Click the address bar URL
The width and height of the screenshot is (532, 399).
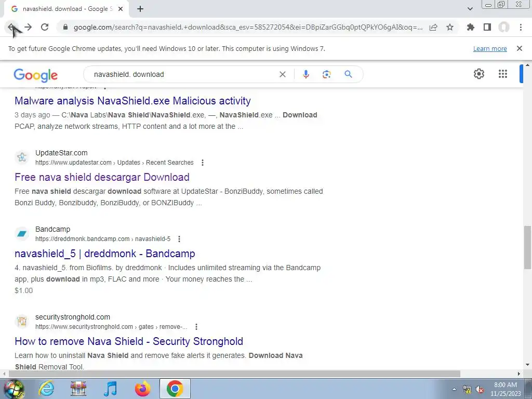pyautogui.click(x=248, y=27)
